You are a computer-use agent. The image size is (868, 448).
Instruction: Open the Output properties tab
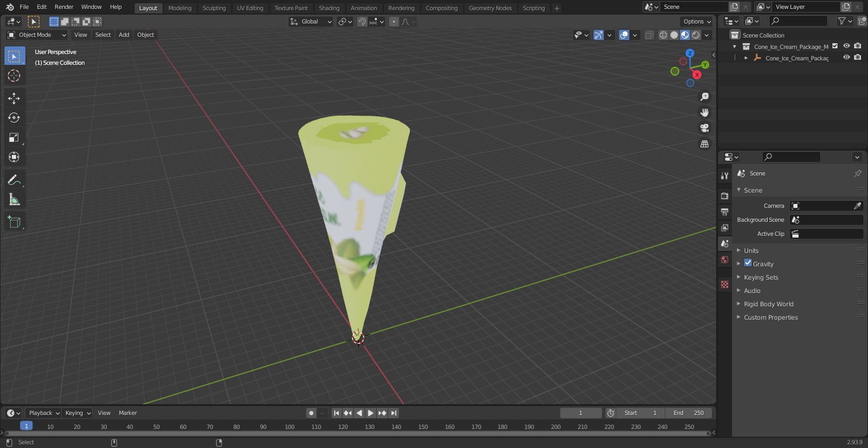(724, 212)
